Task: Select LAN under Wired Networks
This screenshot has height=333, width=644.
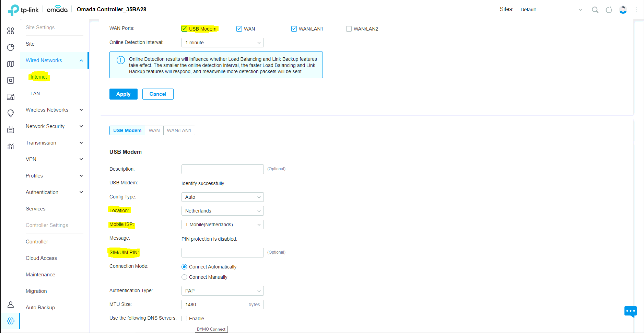Action: point(35,93)
